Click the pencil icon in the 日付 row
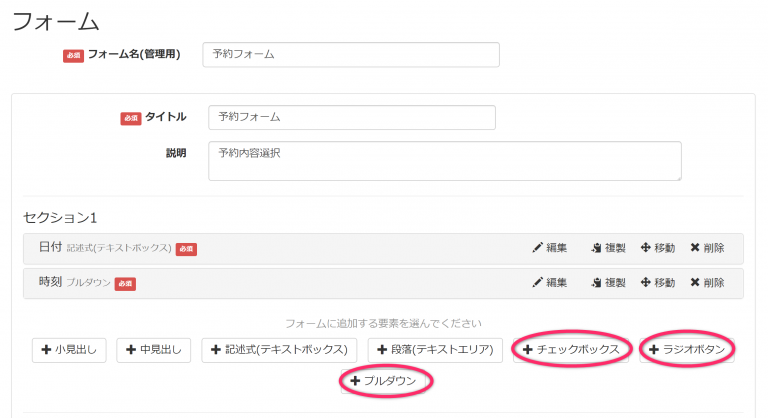This screenshot has width=768, height=418. [537, 247]
